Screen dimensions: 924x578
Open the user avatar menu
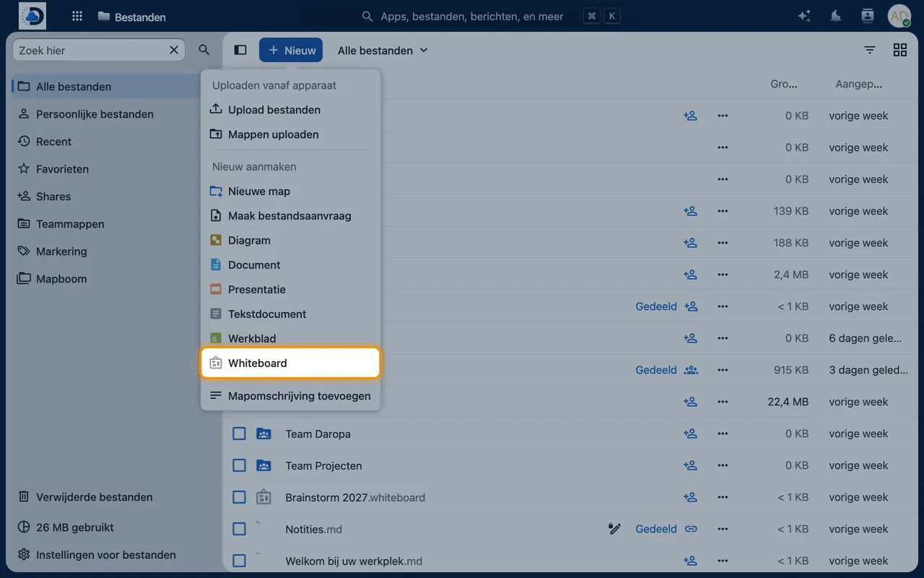click(x=899, y=16)
